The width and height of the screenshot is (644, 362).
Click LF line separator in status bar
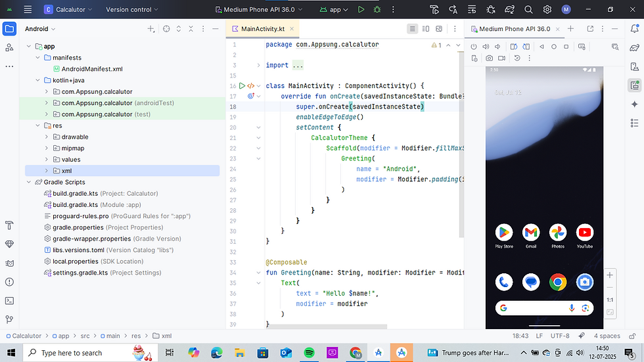540,336
